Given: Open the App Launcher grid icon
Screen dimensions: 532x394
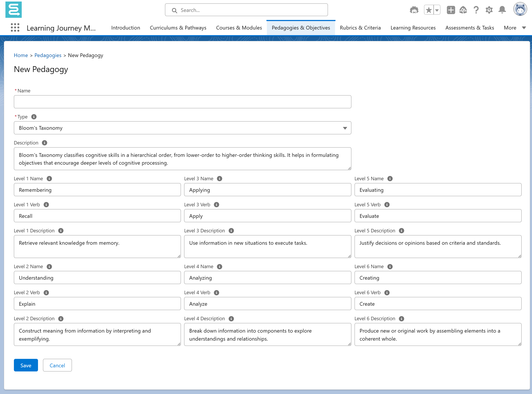Looking at the screenshot, I should (x=15, y=28).
